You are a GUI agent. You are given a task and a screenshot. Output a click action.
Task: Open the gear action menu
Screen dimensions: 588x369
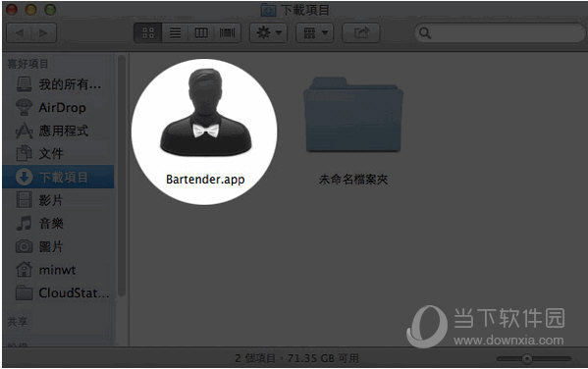click(269, 33)
